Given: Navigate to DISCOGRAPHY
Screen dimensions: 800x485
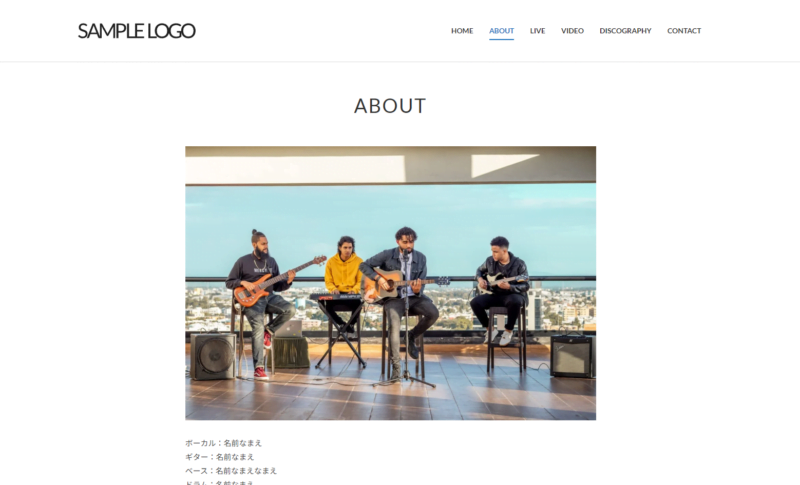Looking at the screenshot, I should [x=625, y=31].
